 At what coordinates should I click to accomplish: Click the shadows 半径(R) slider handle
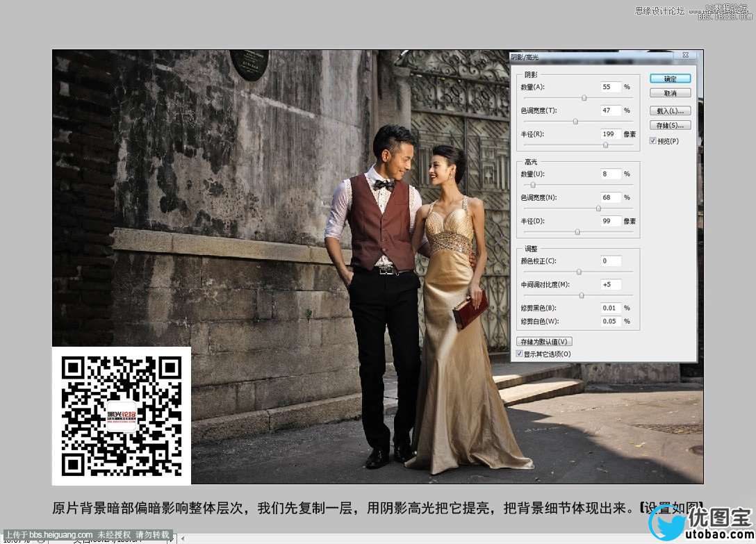[x=606, y=145]
